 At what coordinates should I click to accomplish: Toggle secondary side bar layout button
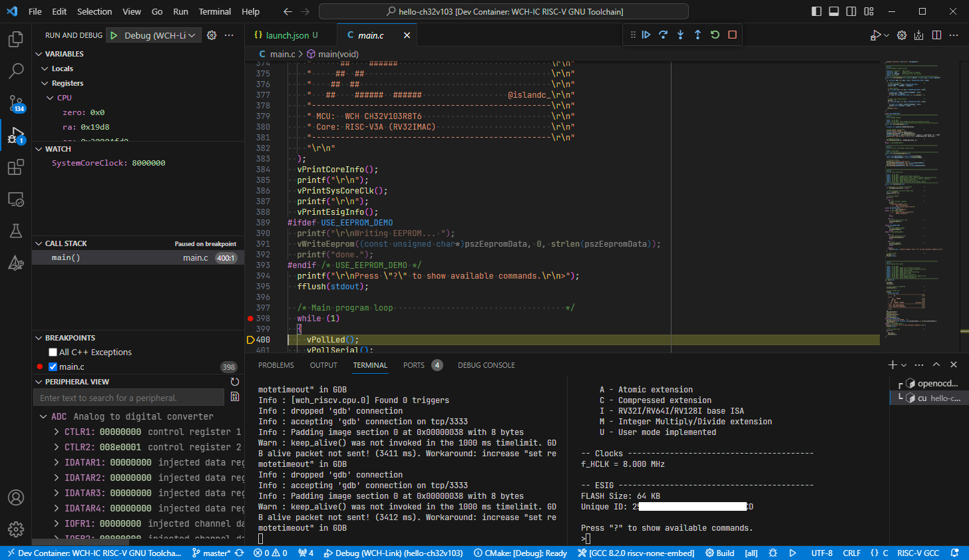pos(851,11)
